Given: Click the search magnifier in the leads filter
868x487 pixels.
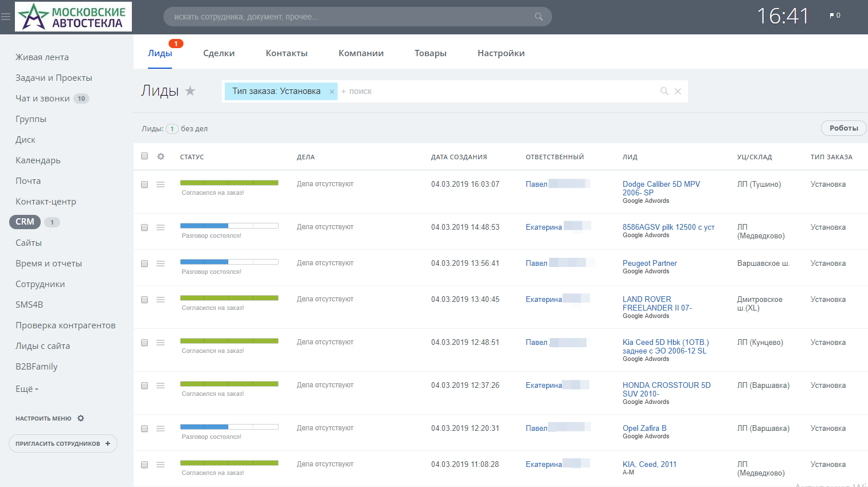Looking at the screenshot, I should coord(664,91).
